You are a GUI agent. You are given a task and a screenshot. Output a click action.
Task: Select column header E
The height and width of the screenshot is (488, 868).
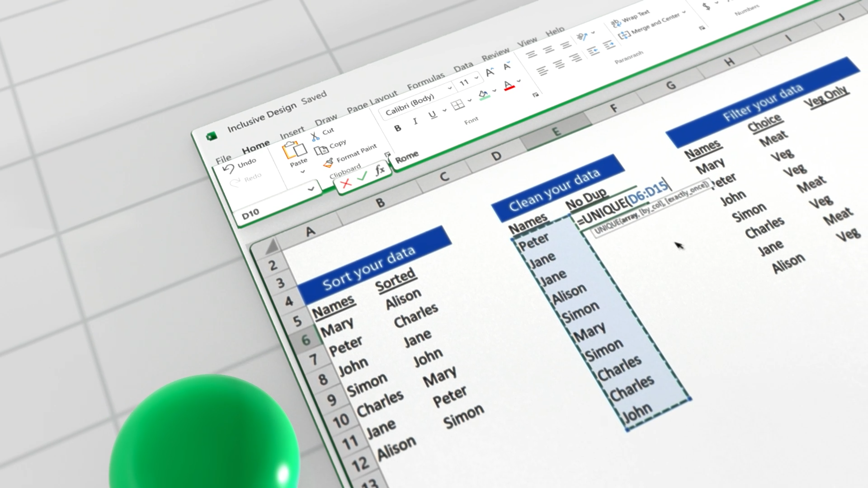(557, 131)
